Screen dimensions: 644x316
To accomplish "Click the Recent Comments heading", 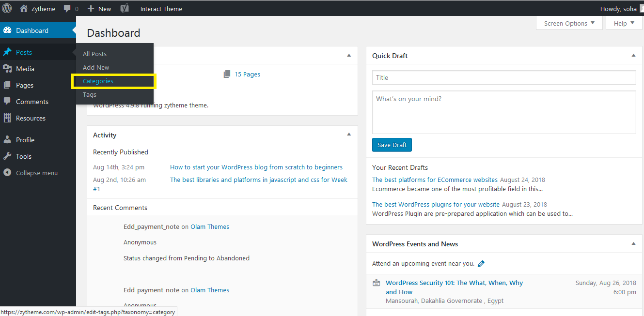I will point(120,208).
